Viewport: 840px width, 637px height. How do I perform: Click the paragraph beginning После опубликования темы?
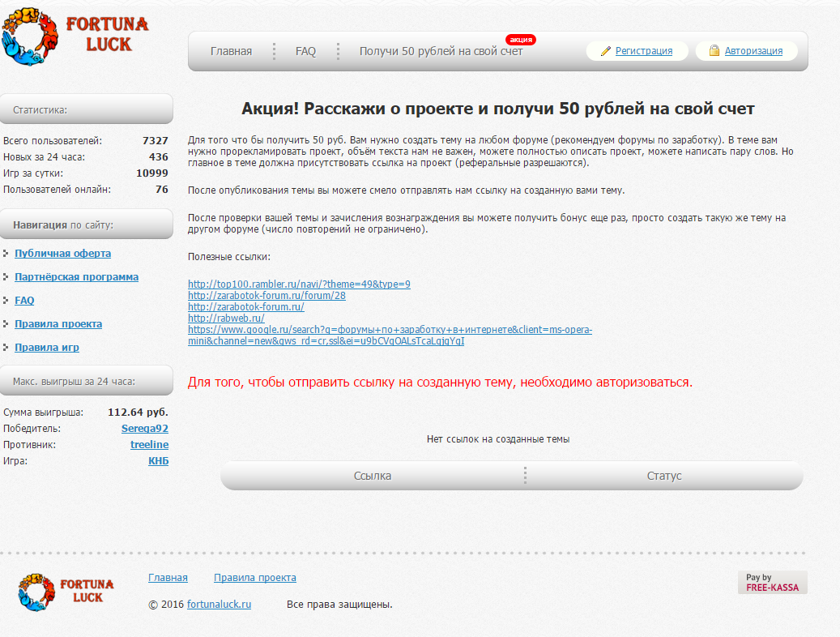click(x=406, y=190)
